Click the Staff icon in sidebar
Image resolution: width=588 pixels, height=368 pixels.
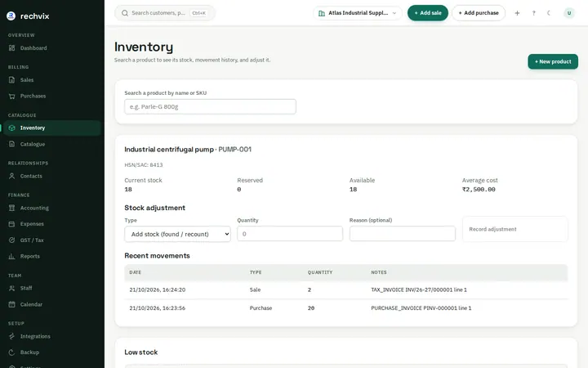point(12,289)
